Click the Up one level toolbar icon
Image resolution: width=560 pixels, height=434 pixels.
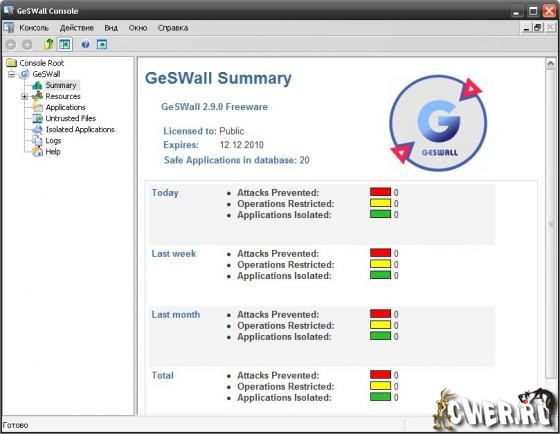tap(49, 44)
